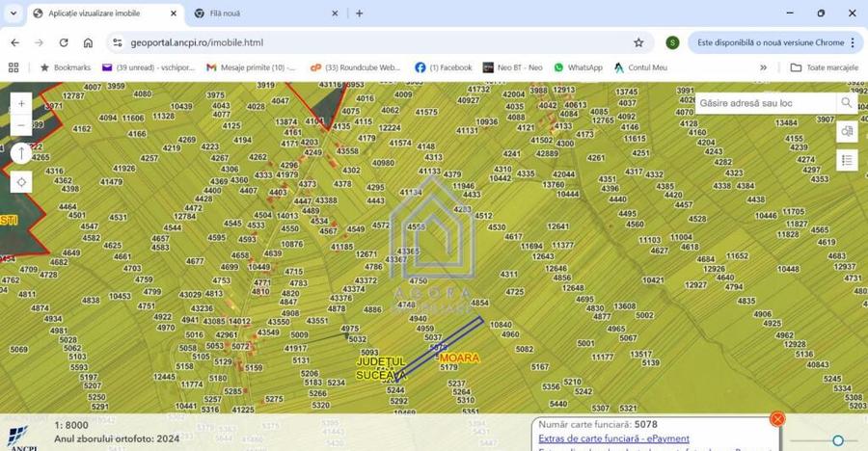Open the WhatsApp bookmark
The height and width of the screenshot is (451, 868).
click(x=578, y=67)
